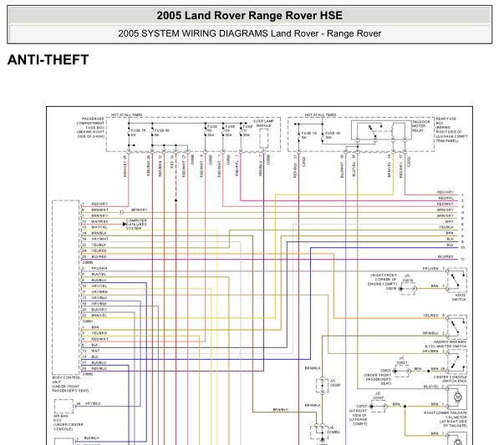Screen dimensions: 504x445
Task: Click the vertical BLU/WHT 16 wire label
Action: coord(342,167)
